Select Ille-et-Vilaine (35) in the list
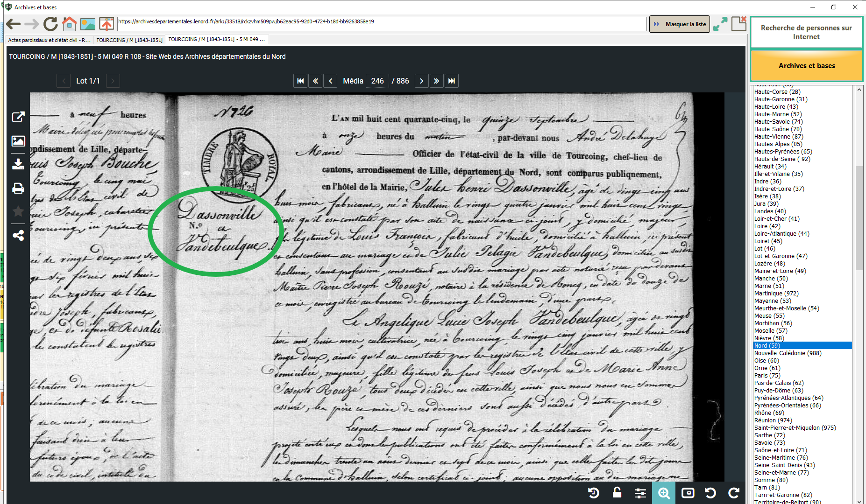The image size is (866, 504). pos(779,174)
